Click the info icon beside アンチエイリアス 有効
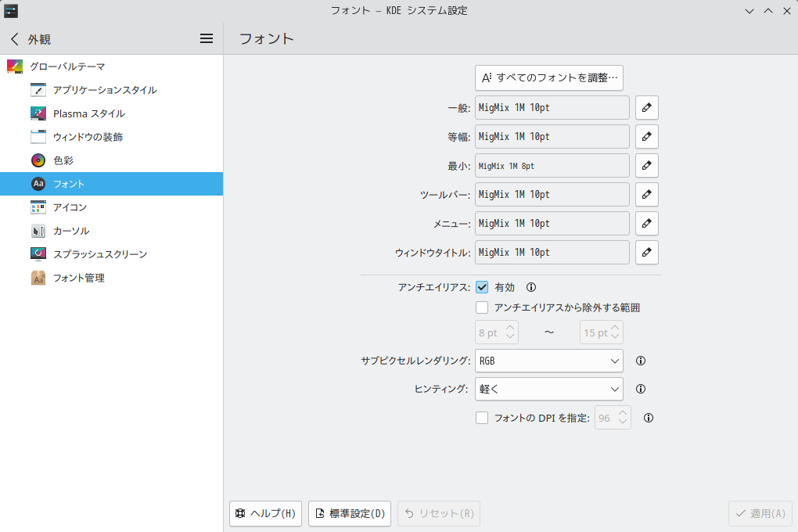Viewport: 798px width, 532px height. pyautogui.click(x=532, y=287)
